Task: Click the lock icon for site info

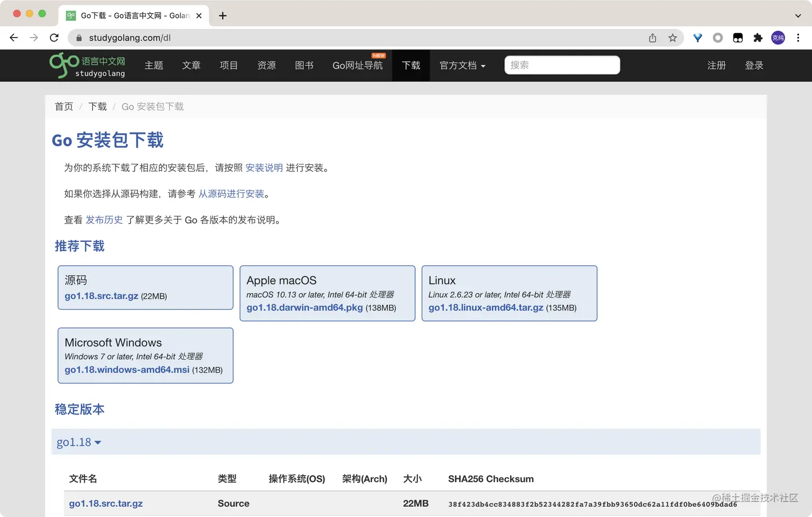Action: coord(79,38)
